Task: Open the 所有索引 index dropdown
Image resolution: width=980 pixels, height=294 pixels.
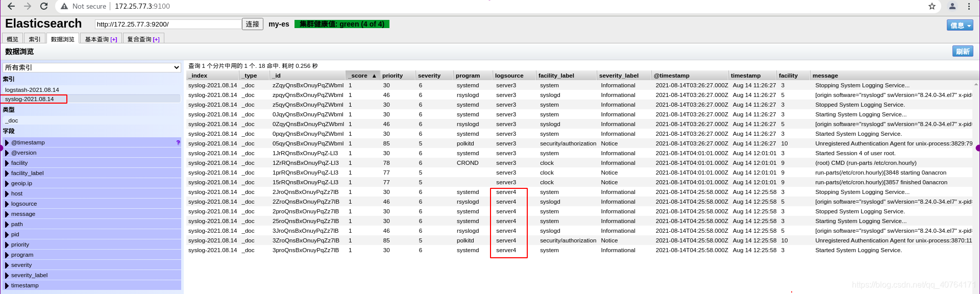Action: (x=92, y=67)
